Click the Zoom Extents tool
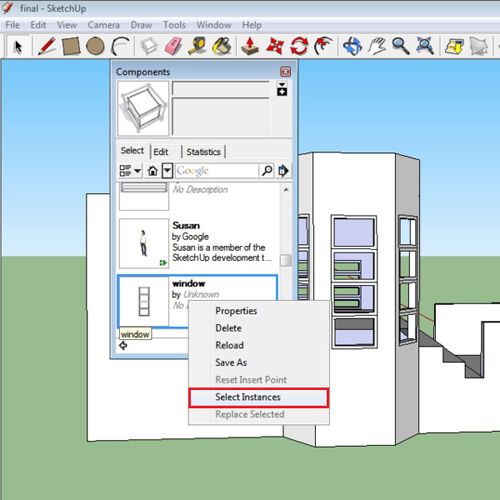This screenshot has height=500, width=500. pyautogui.click(x=425, y=46)
